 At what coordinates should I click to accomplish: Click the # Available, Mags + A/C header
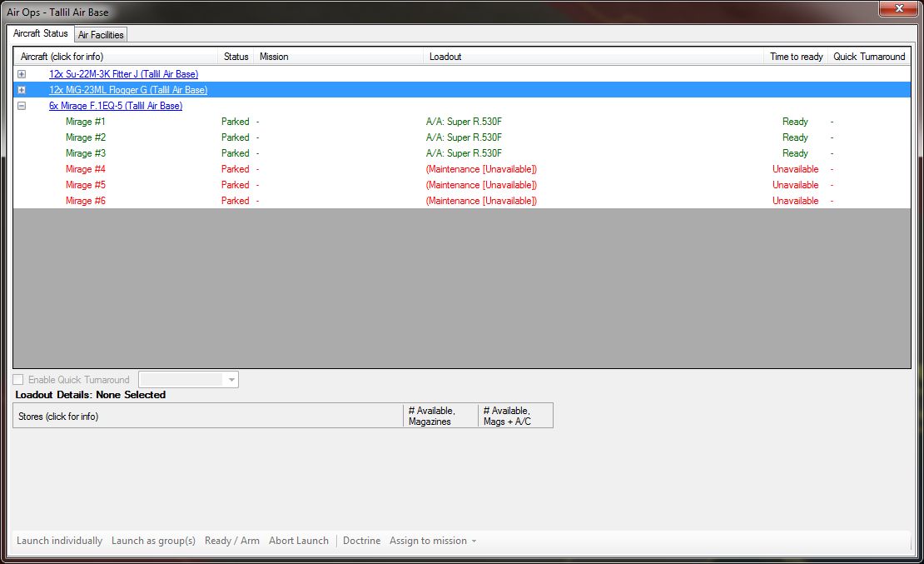515,416
